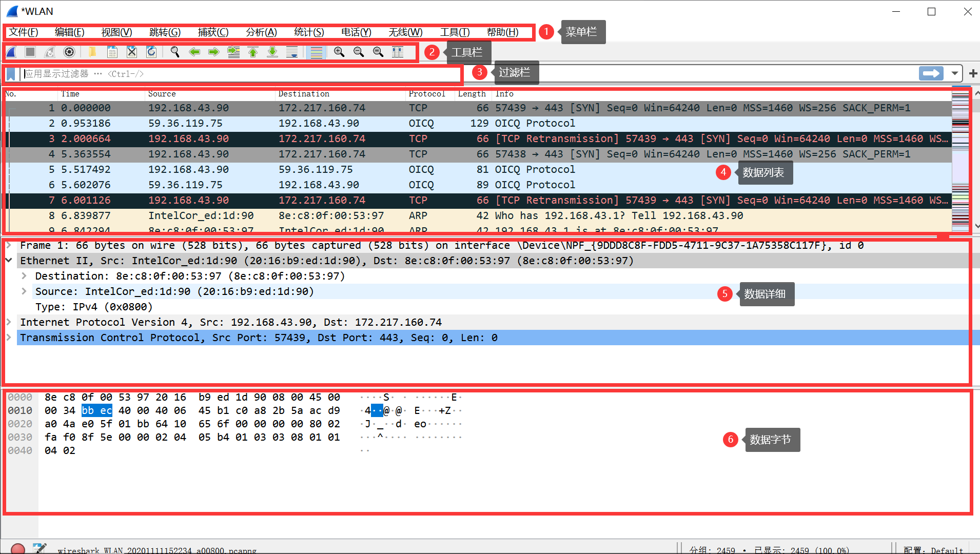This screenshot has height=554, width=980.
Task: Start capturing packets with the shark fin icon
Action: [12, 52]
